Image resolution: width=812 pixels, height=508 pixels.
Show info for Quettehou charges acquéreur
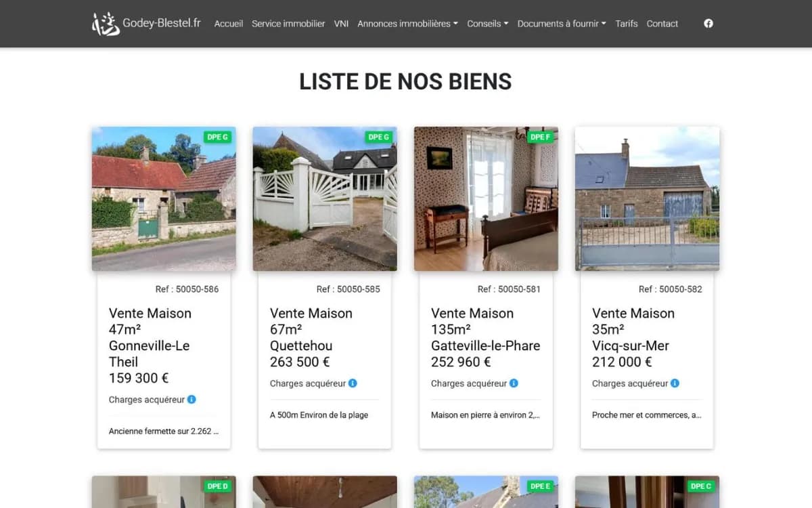click(353, 383)
